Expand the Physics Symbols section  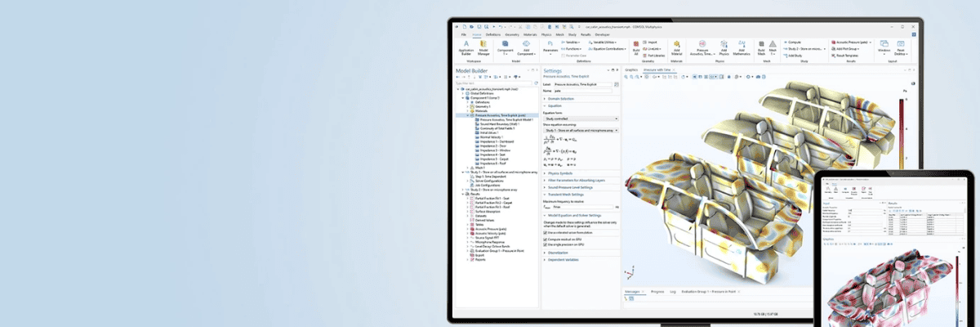(x=559, y=173)
